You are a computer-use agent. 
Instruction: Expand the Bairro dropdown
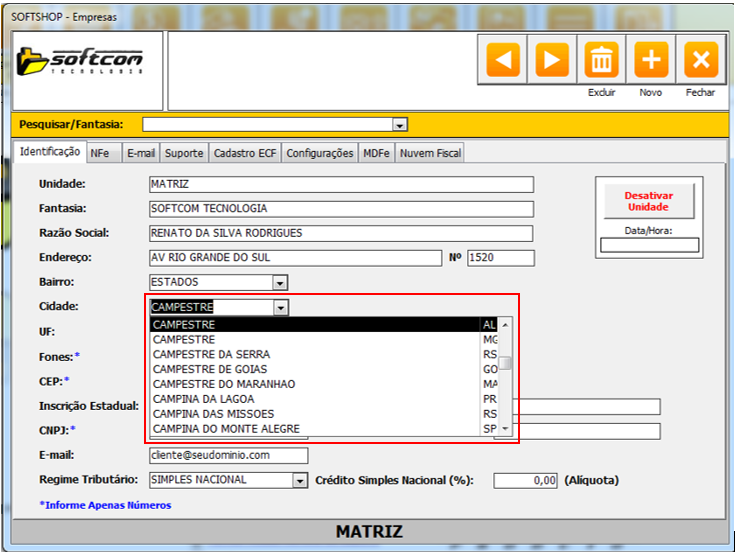click(x=280, y=283)
